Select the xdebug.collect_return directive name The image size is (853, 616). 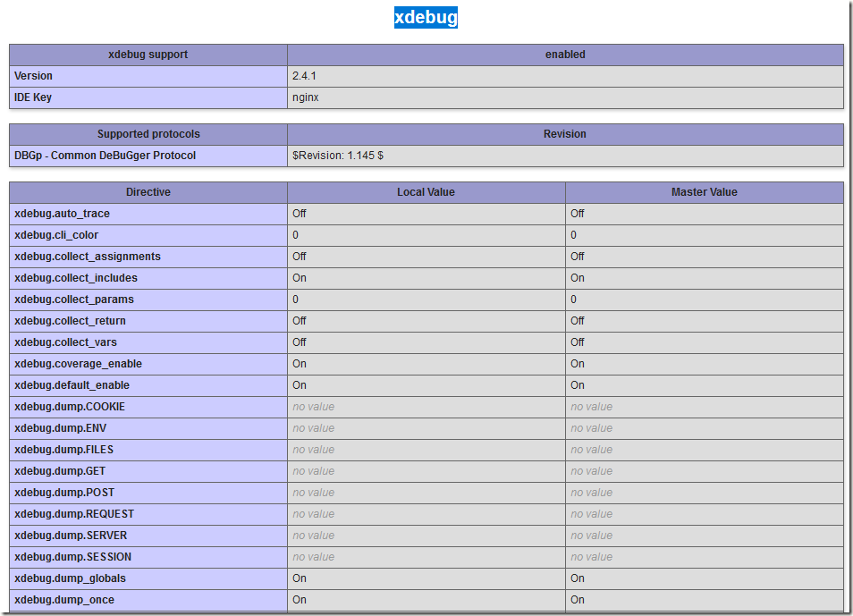70,321
